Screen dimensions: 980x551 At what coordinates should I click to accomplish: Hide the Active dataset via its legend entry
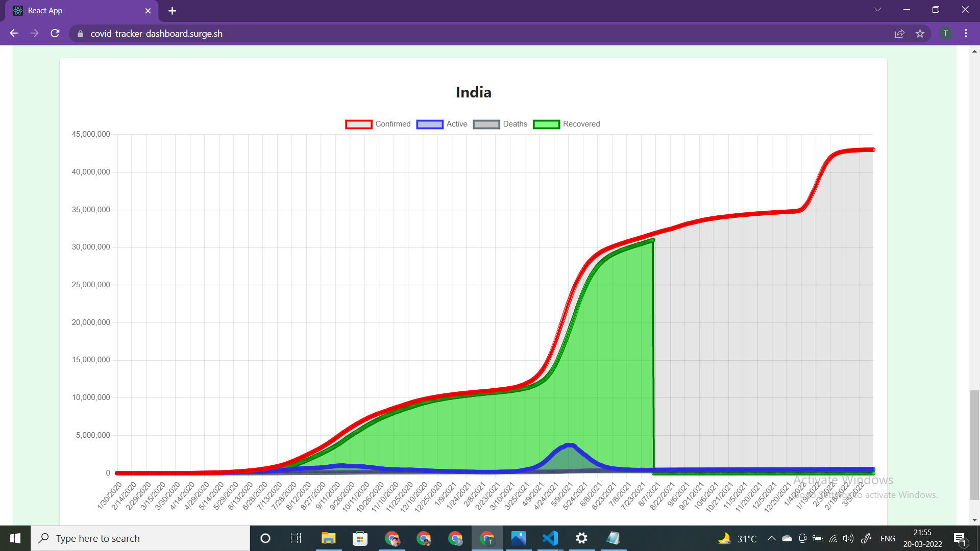pos(456,124)
